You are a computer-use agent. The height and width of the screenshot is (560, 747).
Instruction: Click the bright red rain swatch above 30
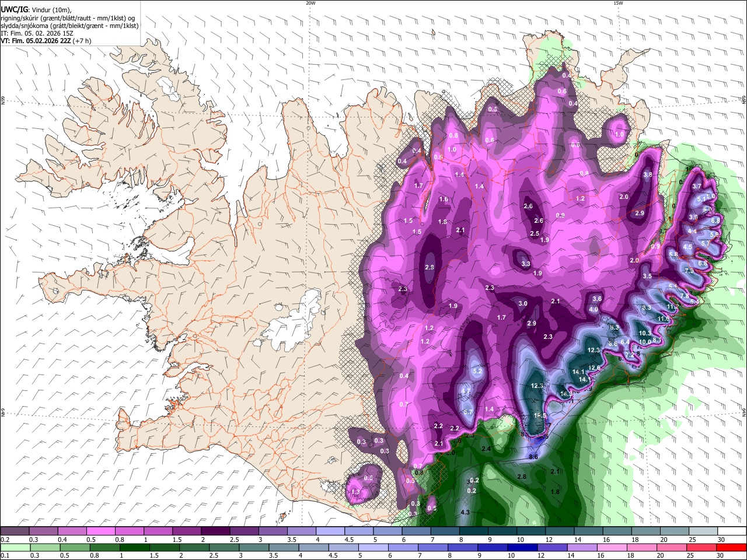[x=732, y=548]
